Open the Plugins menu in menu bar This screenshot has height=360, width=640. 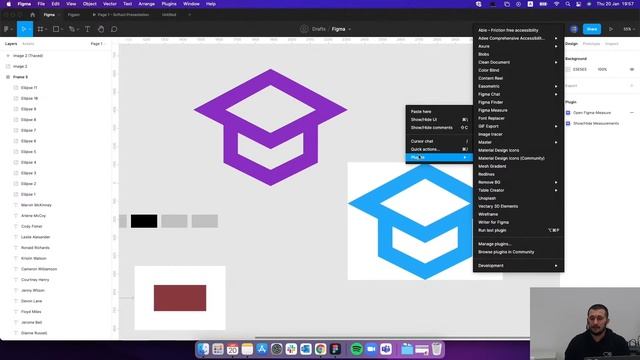[169, 4]
